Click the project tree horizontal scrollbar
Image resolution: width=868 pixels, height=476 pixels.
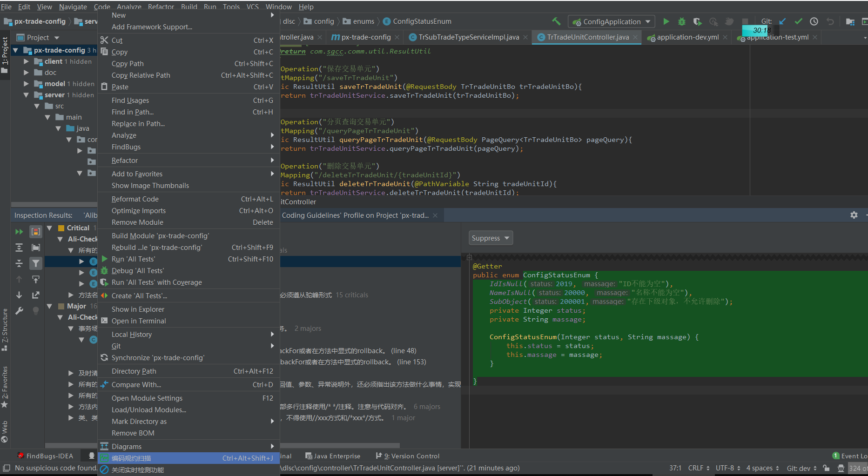[54, 204]
